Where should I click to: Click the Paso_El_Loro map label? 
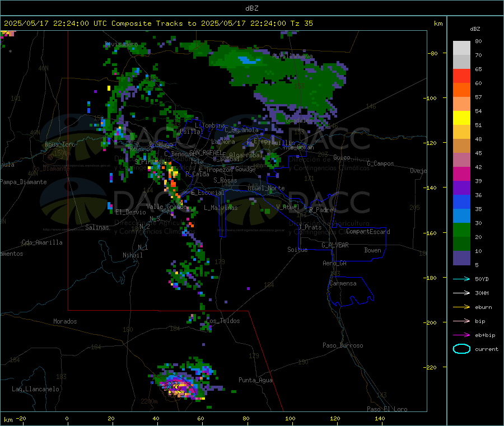pyautogui.click(x=387, y=409)
